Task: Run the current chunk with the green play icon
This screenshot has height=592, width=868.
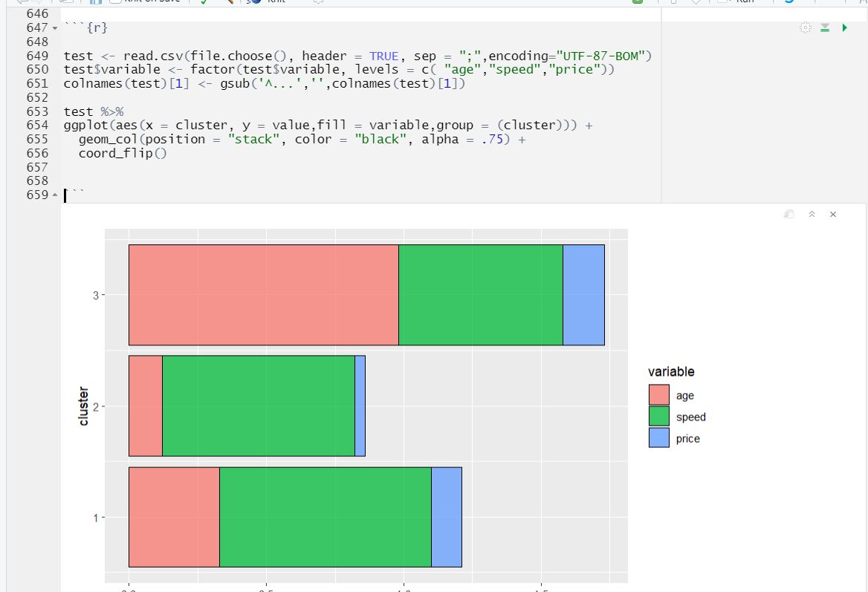Action: [845, 27]
